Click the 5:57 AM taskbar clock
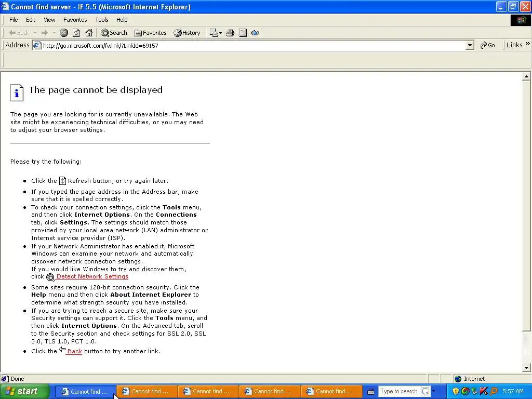 point(513,391)
